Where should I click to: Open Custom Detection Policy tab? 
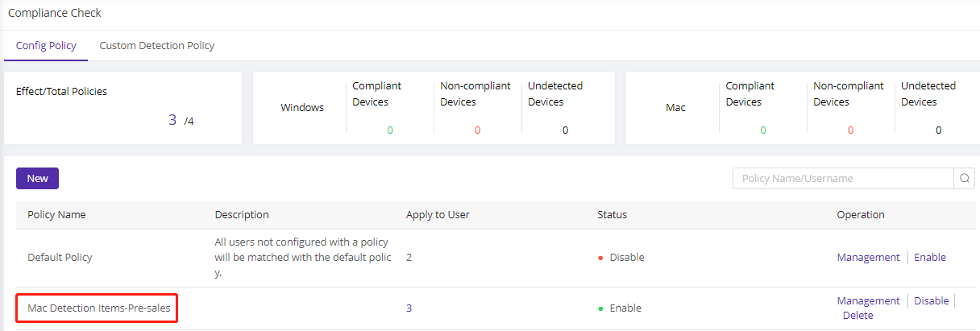(x=157, y=46)
